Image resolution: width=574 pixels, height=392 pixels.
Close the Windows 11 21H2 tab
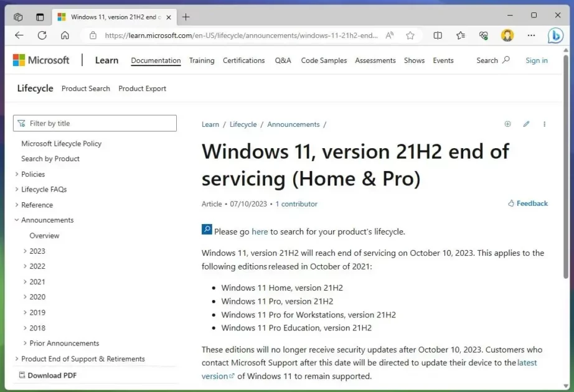tap(168, 17)
